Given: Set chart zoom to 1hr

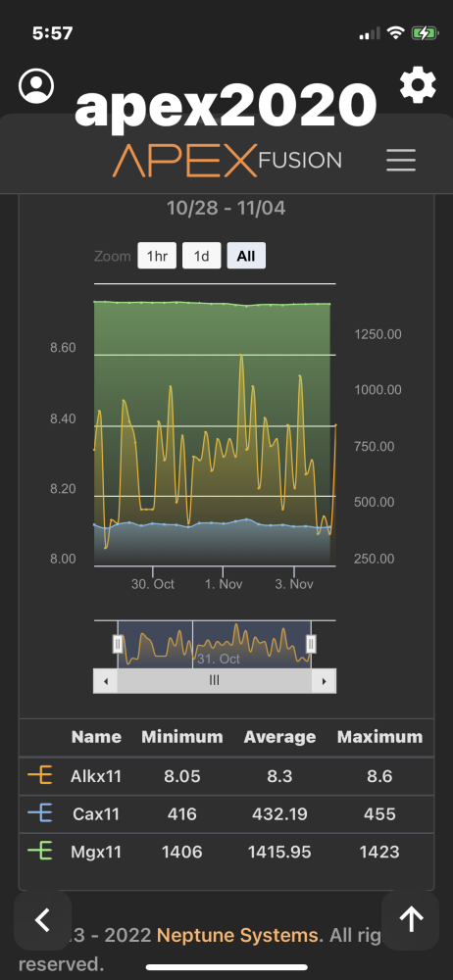Looking at the screenshot, I should coord(157,256).
